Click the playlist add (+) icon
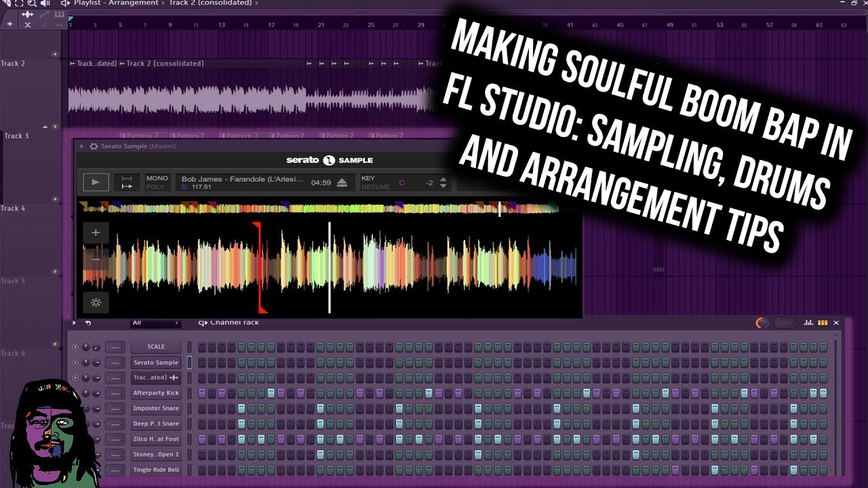 pos(9,24)
